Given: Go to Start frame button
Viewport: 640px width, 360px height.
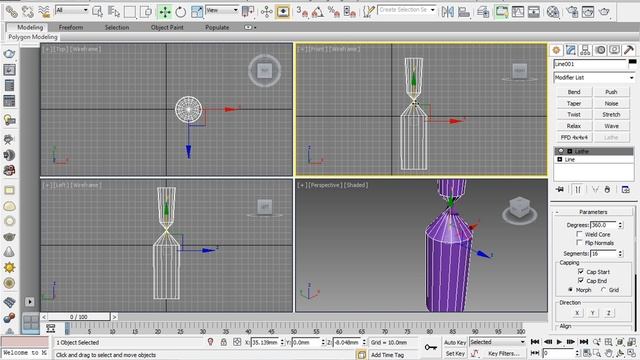Looking at the screenshot, I should 535,342.
